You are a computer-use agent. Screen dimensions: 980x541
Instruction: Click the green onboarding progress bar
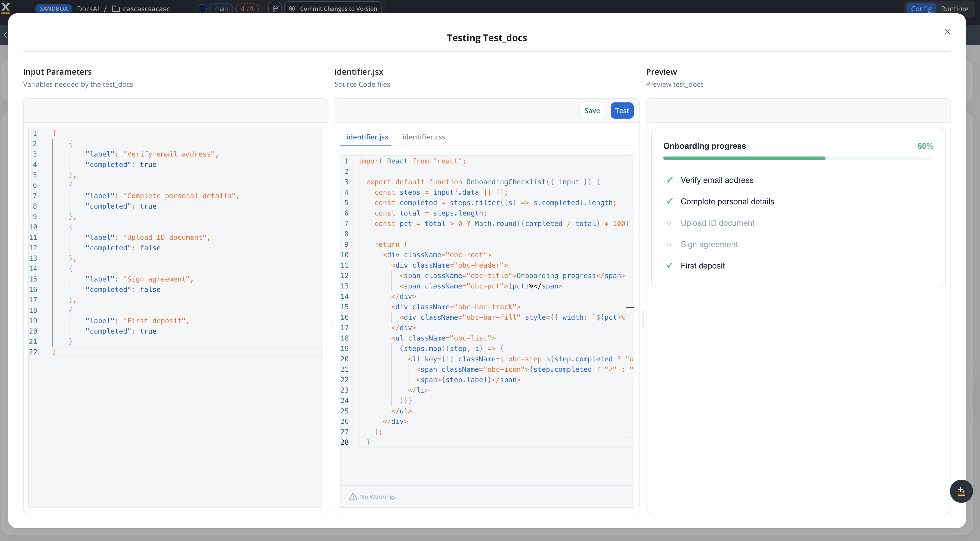point(744,158)
